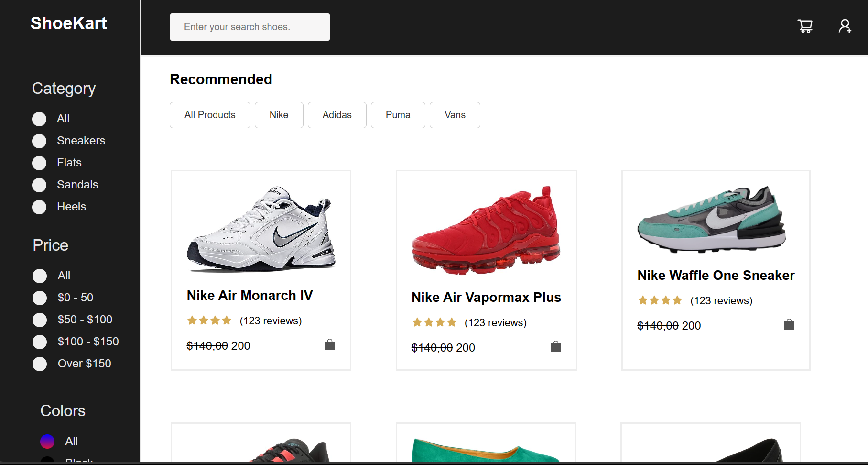The width and height of the screenshot is (868, 465).
Task: Add Nike Waffle One Sneaker to bag
Action: pos(789,325)
